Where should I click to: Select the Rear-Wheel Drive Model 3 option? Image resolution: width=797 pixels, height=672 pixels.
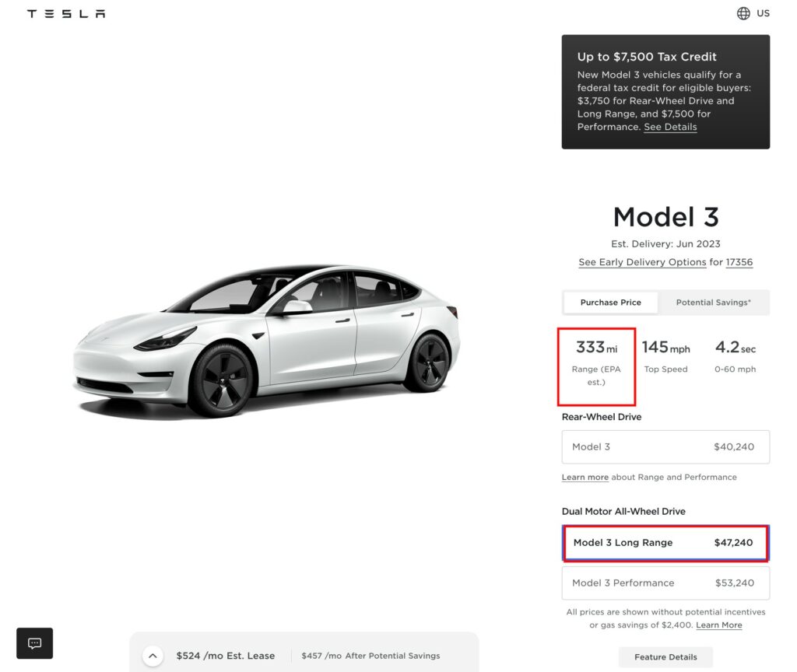pyautogui.click(x=665, y=447)
